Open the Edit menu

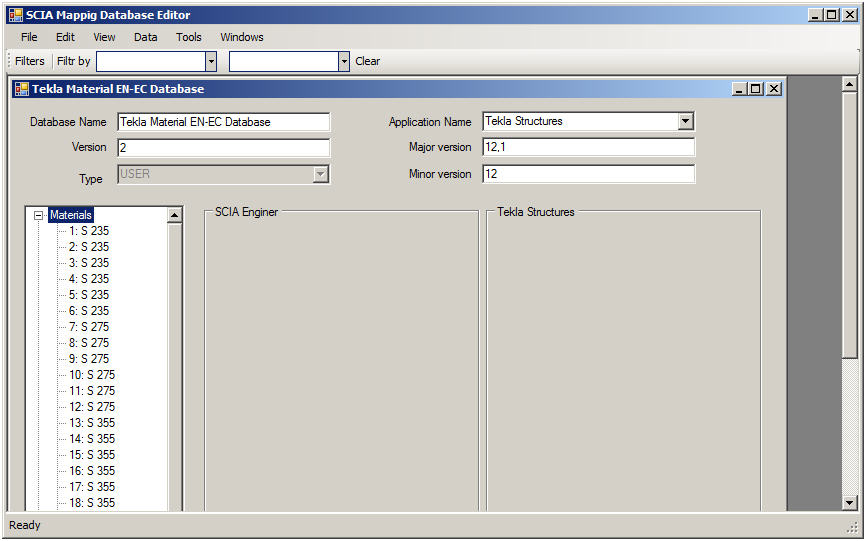pos(65,37)
